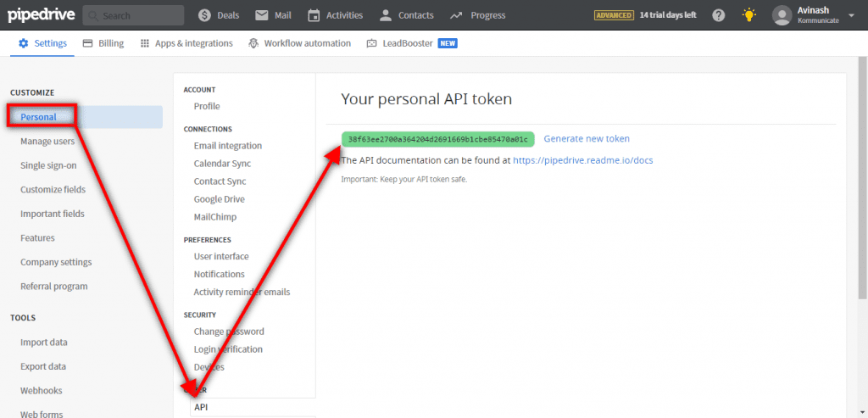Open Important fields settings

(53, 214)
